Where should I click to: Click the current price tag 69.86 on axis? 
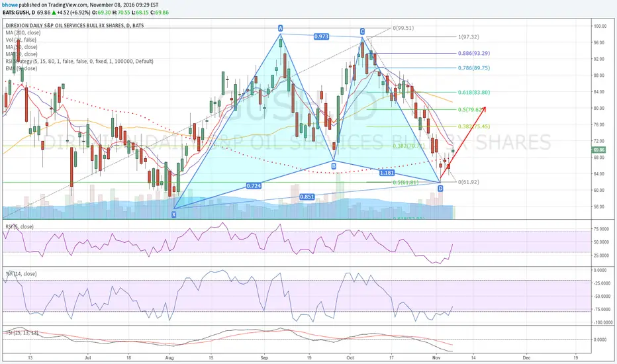tap(599, 150)
